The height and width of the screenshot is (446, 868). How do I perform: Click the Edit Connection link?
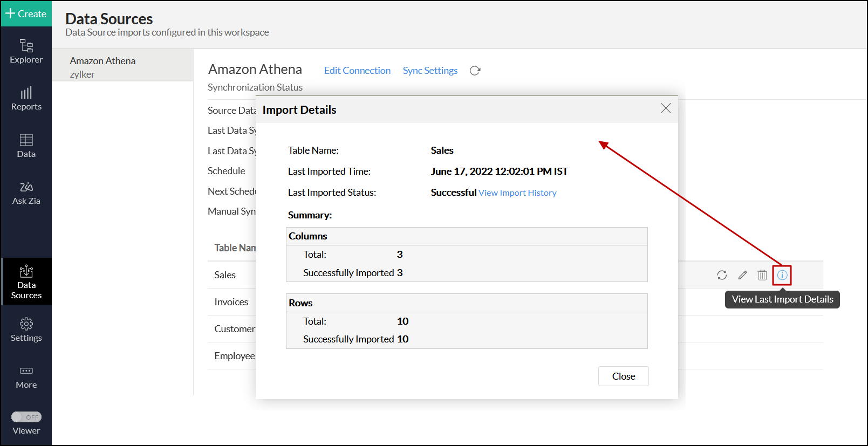357,71
